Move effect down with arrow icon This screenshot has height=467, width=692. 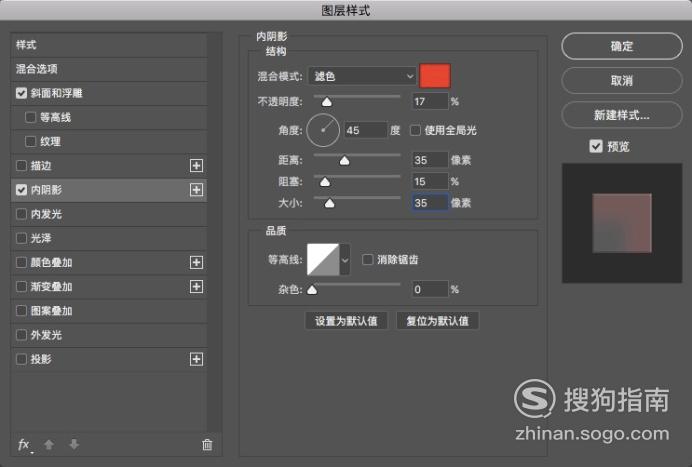click(x=74, y=444)
